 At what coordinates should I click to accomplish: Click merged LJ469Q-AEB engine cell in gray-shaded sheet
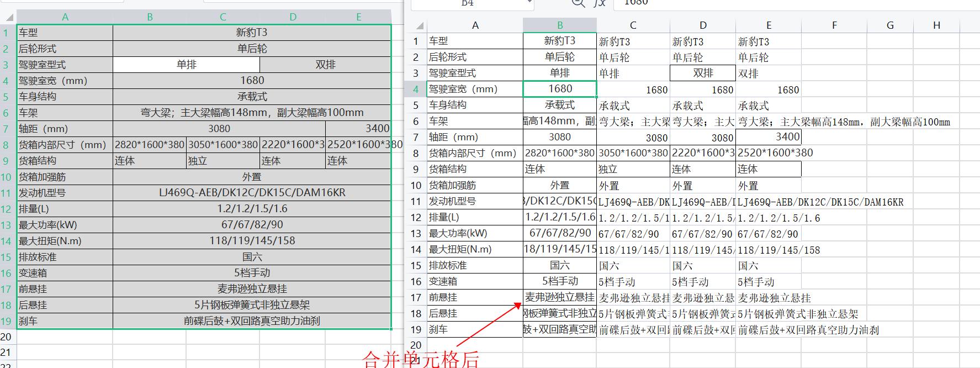click(x=252, y=193)
